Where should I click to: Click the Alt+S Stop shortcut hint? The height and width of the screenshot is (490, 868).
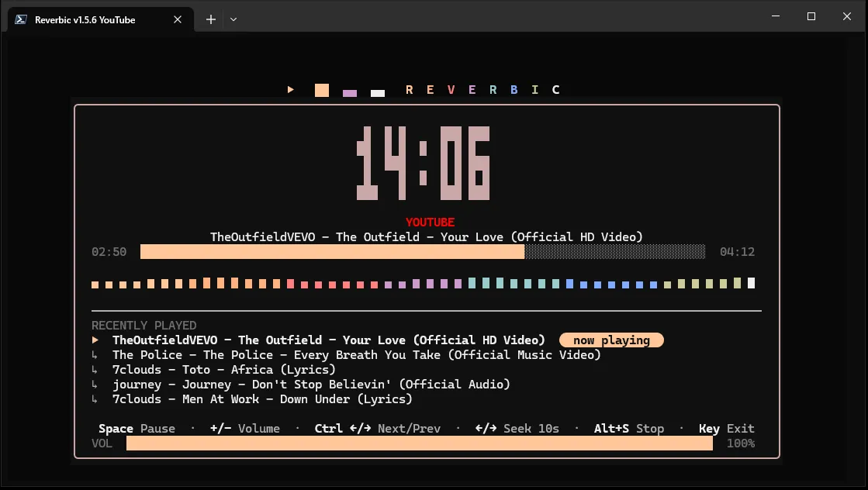629,429
